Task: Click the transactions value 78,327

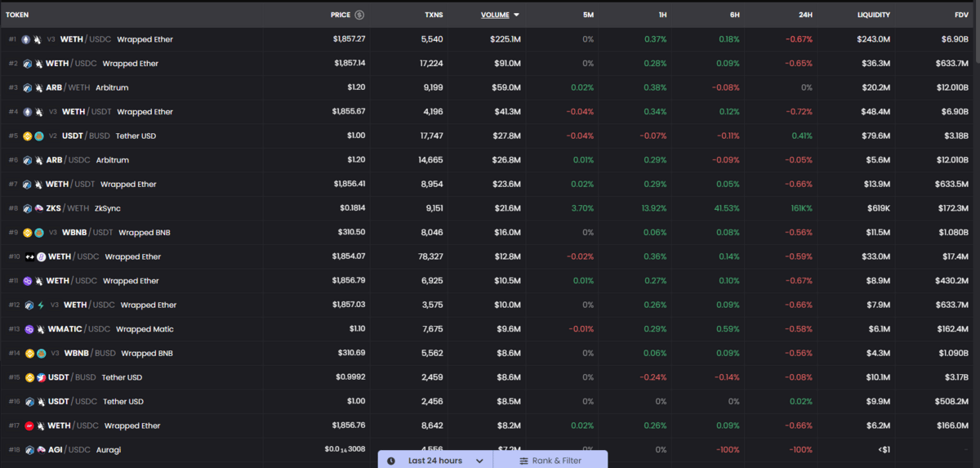Action: click(430, 256)
